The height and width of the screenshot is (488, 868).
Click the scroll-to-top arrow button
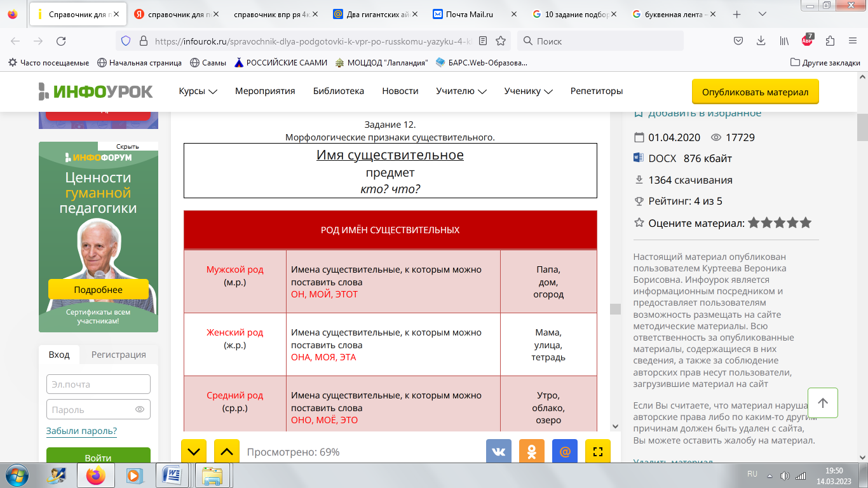click(x=823, y=403)
